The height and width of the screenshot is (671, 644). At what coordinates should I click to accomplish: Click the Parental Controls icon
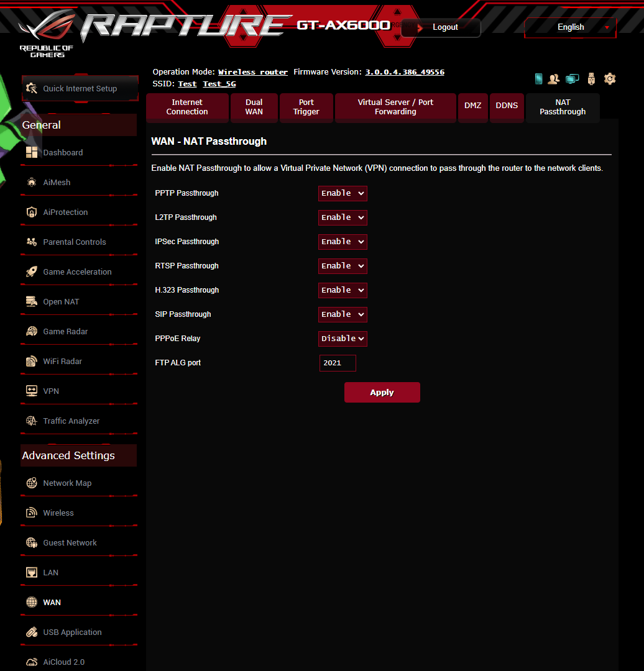coord(32,242)
